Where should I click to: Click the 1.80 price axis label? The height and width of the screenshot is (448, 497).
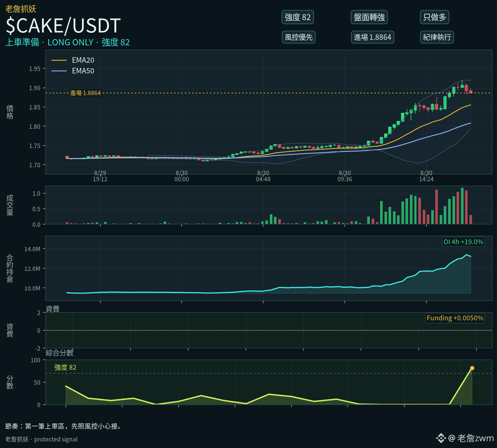tap(35, 126)
